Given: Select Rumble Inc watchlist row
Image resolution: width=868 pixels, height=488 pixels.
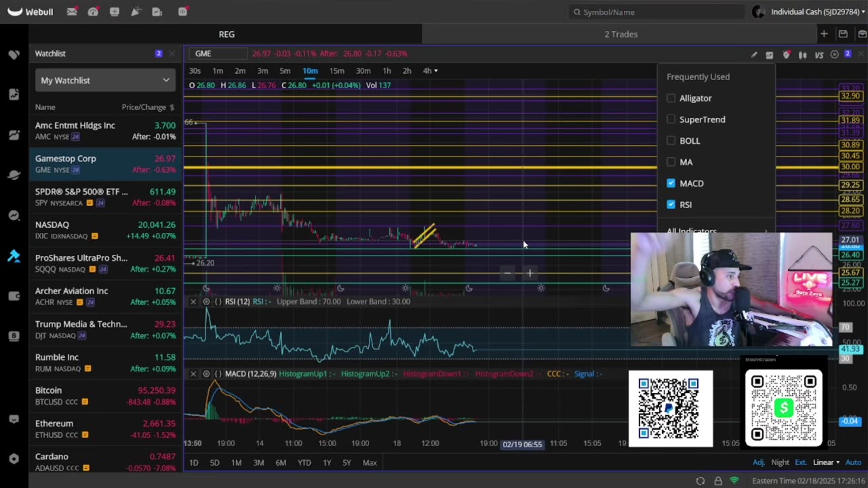Looking at the screenshot, I should 105,363.
